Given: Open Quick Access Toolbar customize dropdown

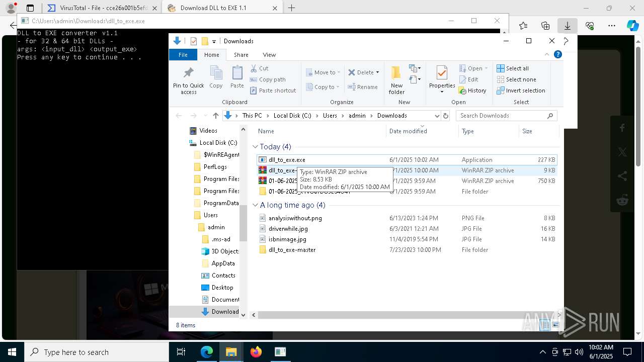Looking at the screenshot, I should coord(214,41).
